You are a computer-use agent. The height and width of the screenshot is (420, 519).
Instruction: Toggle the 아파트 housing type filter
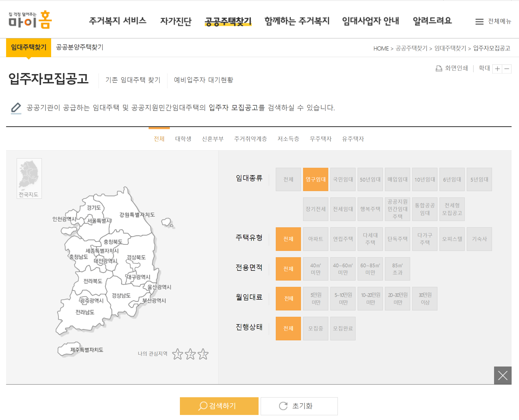316,239
